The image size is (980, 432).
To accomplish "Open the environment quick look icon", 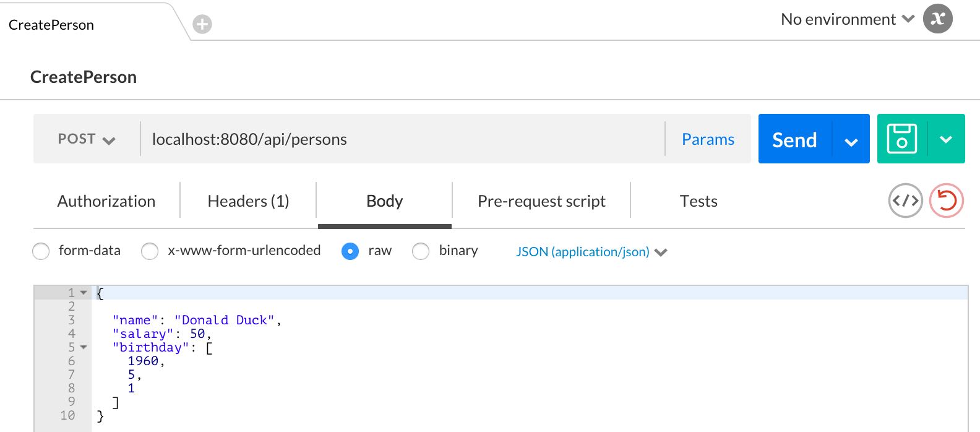I will point(937,19).
